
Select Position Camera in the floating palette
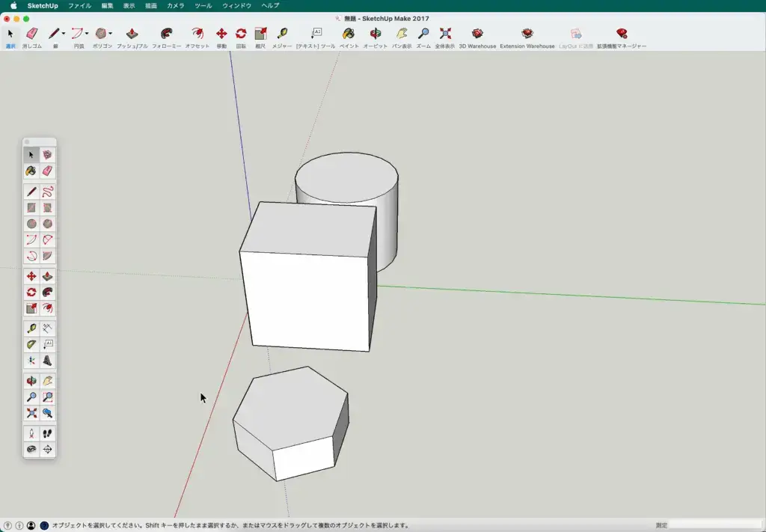(31, 434)
